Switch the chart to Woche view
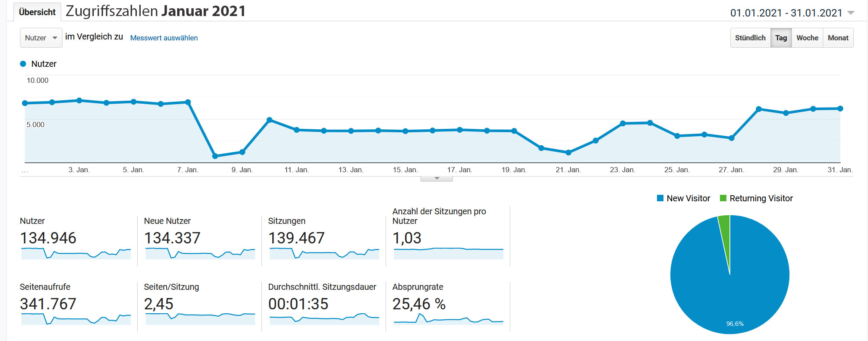 click(807, 38)
